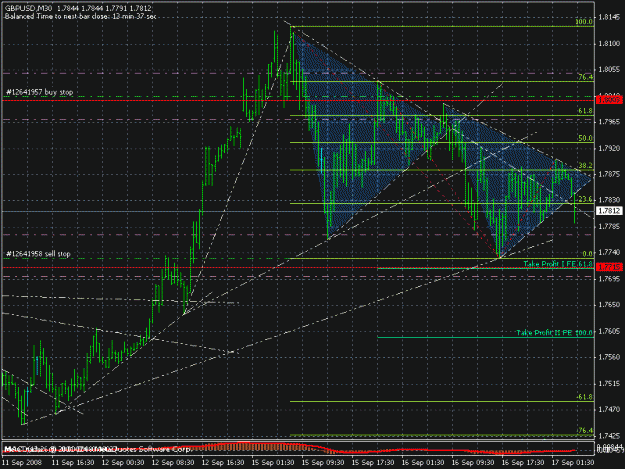Click the '16 Sep 17:30' time axis label
This screenshot has width=625, height=469.
click(x=523, y=463)
